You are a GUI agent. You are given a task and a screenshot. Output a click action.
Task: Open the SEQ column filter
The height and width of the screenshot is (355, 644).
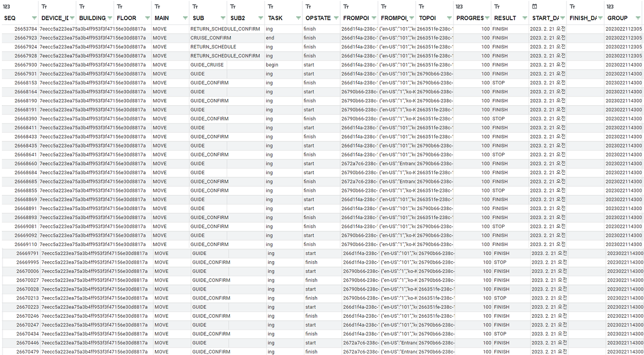click(x=34, y=18)
